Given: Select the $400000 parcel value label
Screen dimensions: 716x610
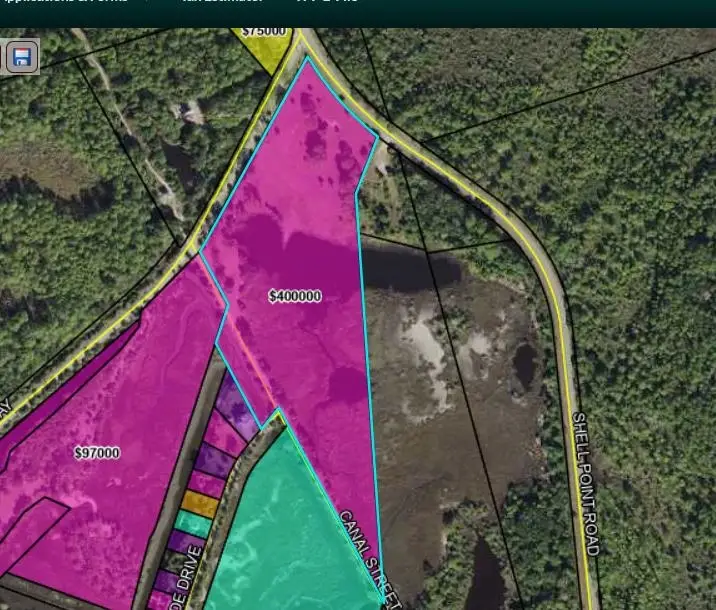Looking at the screenshot, I should [295, 296].
